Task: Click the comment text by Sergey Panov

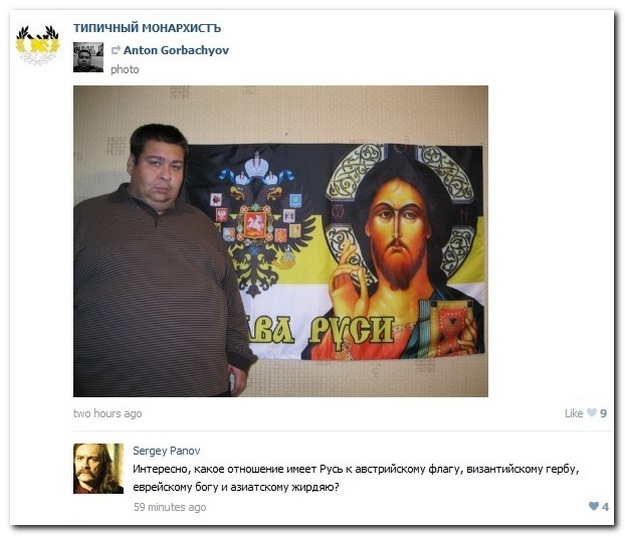Action: 356,478
